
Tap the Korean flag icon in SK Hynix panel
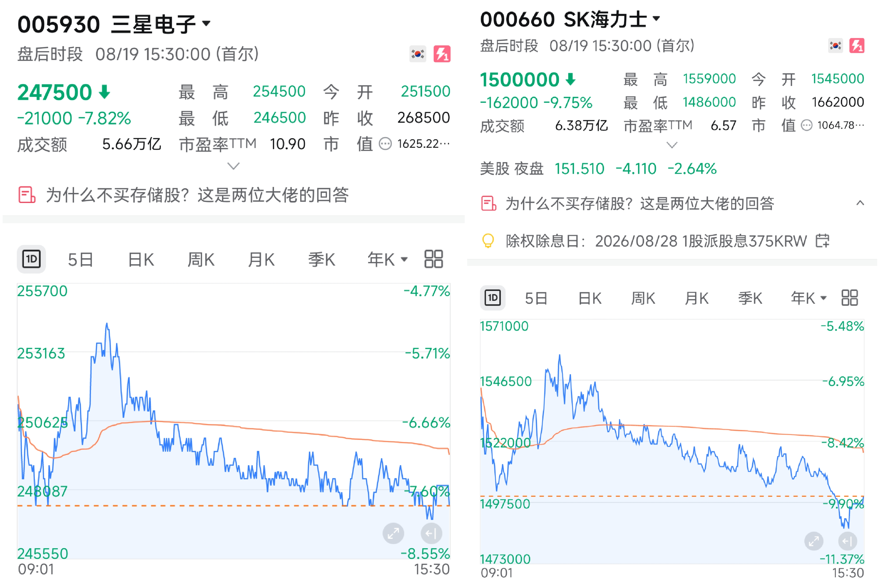(835, 46)
